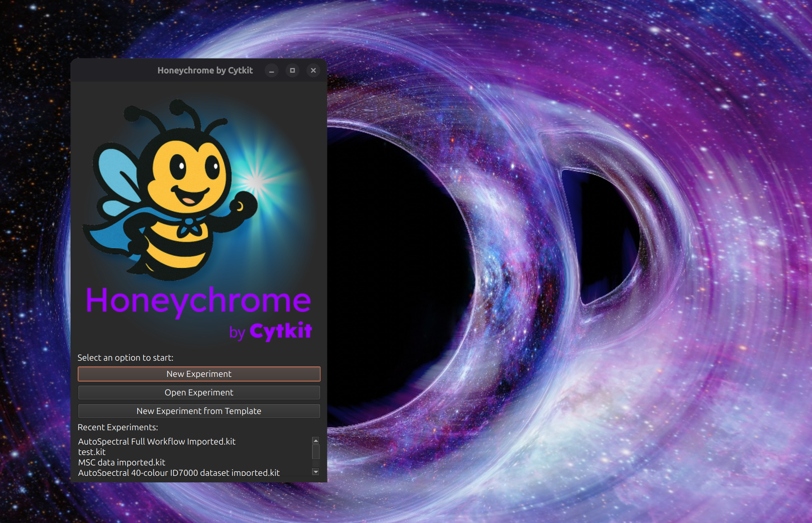Image resolution: width=812 pixels, height=523 pixels.
Task: Start a New Experiment
Action: click(x=199, y=374)
